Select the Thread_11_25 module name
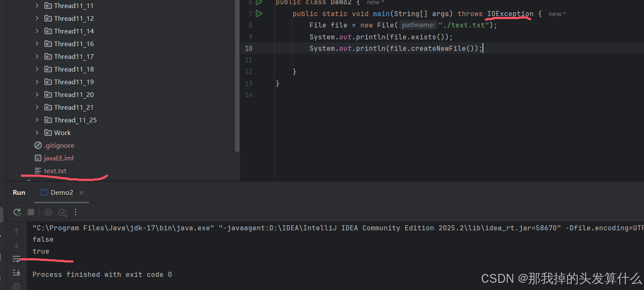The height and width of the screenshot is (290, 644). click(75, 120)
